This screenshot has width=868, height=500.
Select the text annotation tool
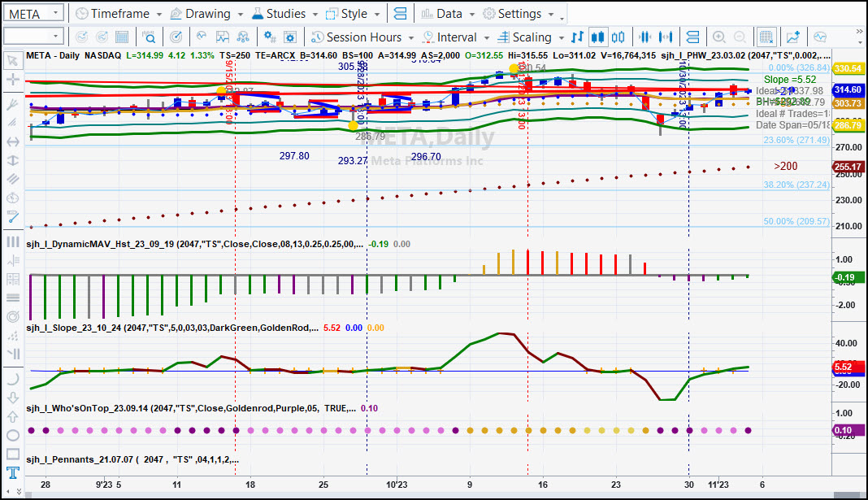(13, 472)
